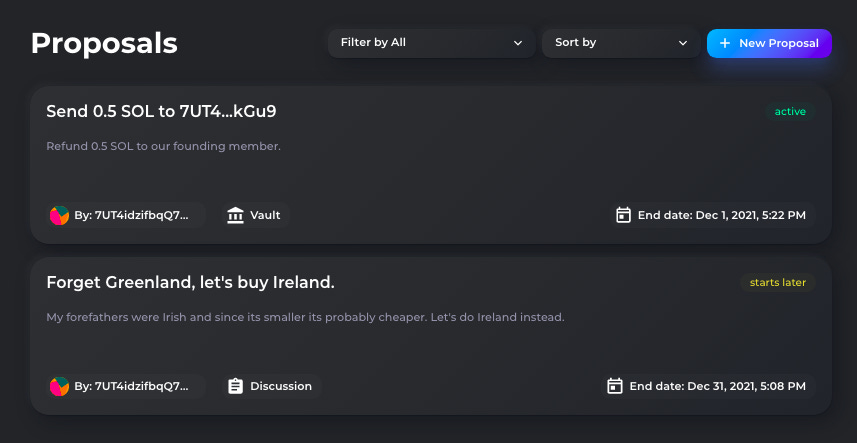
Task: Click calendar icon beside Dec 31 end date
Action: 615,386
